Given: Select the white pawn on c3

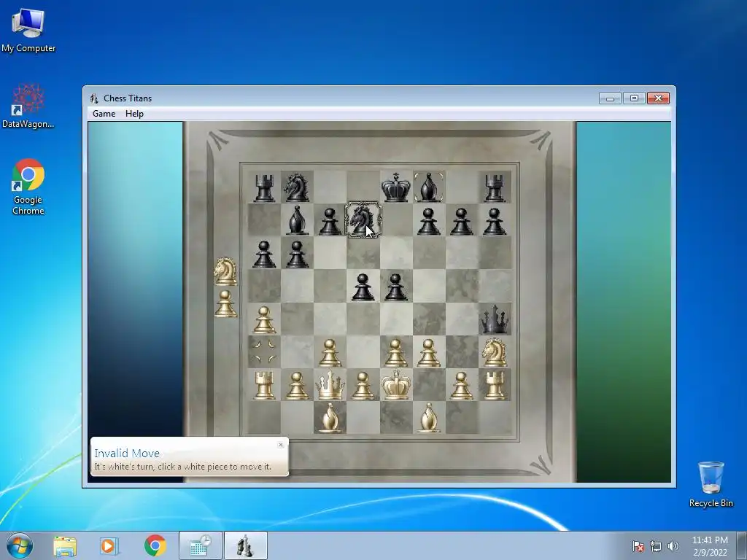Looking at the screenshot, I should click(x=330, y=353).
